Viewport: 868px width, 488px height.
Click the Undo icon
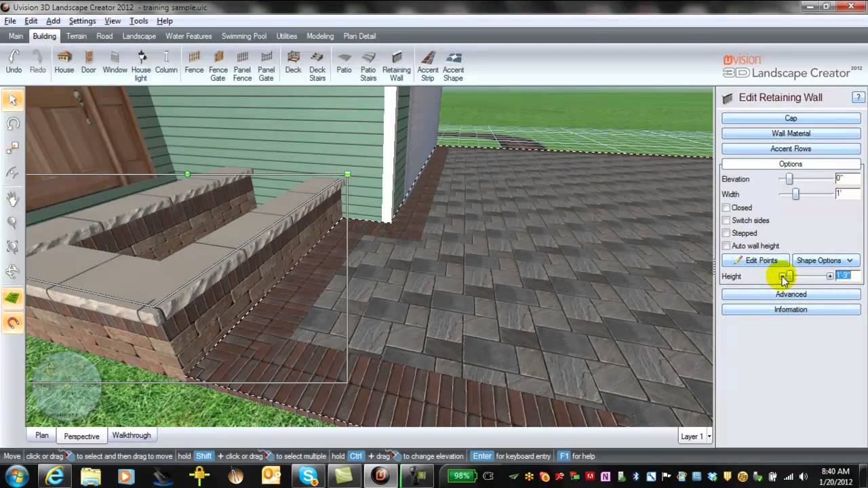point(14,62)
